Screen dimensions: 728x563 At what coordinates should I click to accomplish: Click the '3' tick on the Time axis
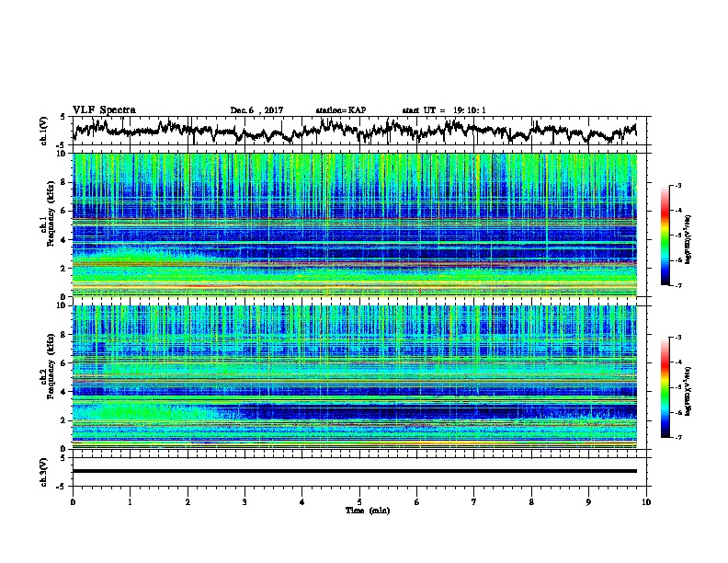click(x=245, y=502)
